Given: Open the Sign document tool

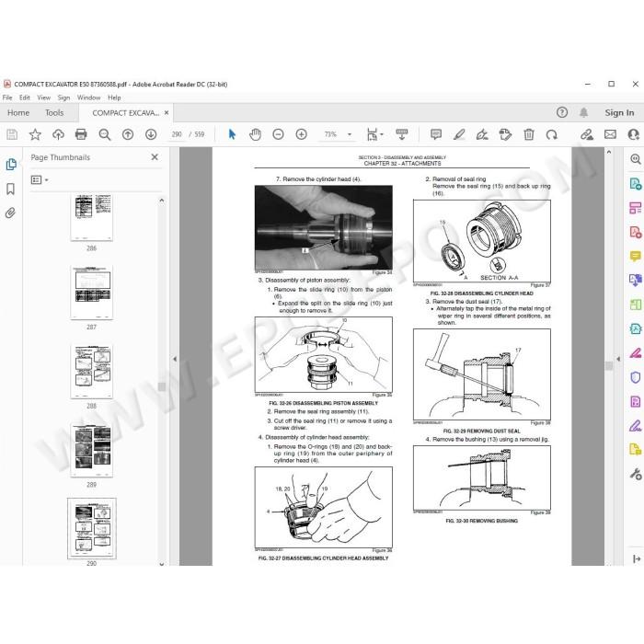Looking at the screenshot, I should [482, 134].
